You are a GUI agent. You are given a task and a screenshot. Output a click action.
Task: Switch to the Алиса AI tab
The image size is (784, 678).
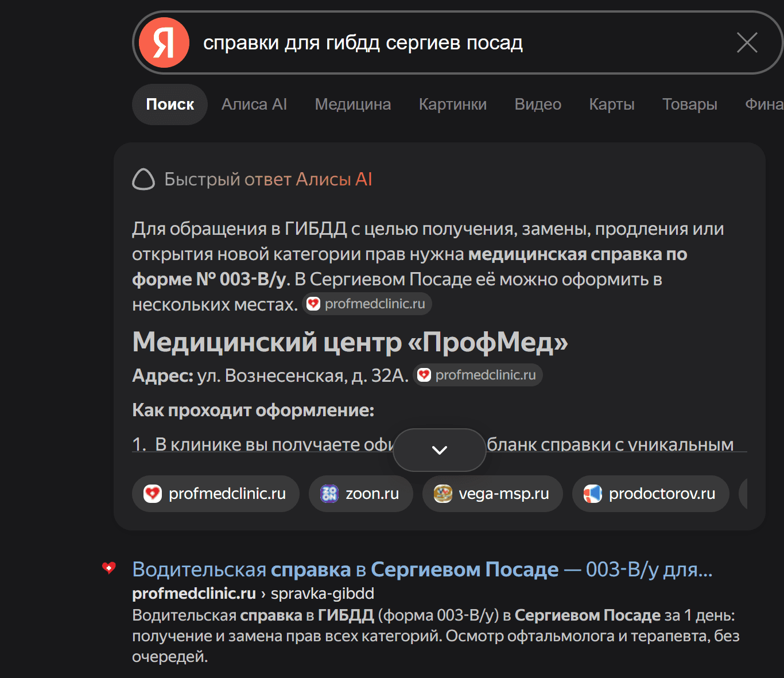pos(254,104)
